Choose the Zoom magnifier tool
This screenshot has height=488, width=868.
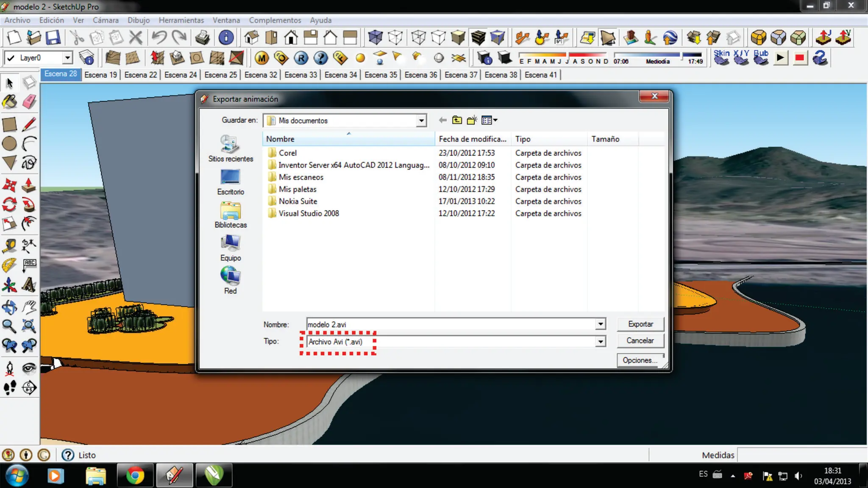tap(9, 326)
